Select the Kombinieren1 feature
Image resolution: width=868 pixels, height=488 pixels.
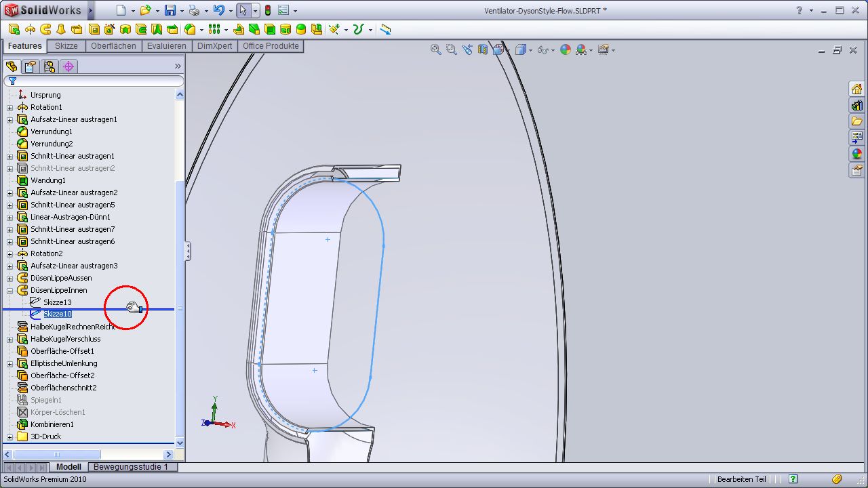(52, 424)
